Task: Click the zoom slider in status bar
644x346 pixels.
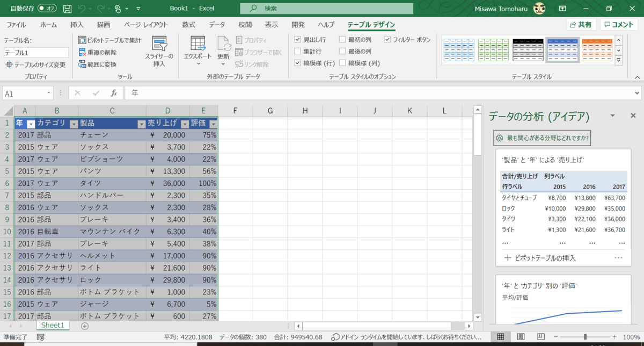Action: pyautogui.click(x=585, y=337)
